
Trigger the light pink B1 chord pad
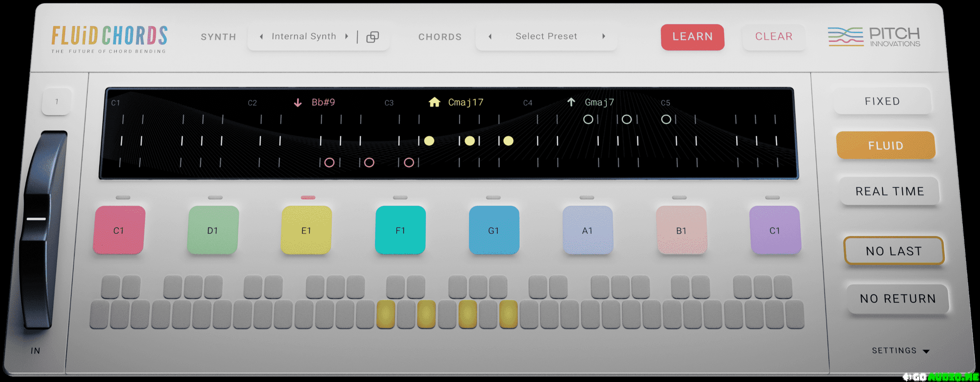point(681,230)
